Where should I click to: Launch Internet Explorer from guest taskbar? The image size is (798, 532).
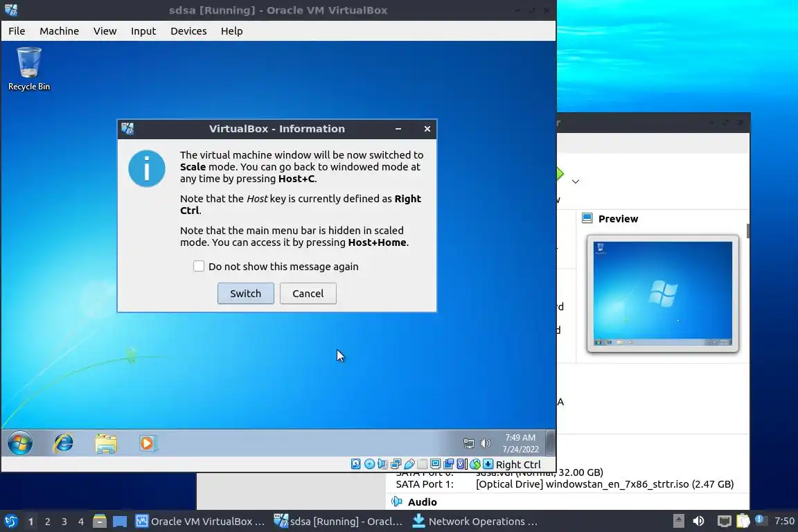[x=63, y=443]
